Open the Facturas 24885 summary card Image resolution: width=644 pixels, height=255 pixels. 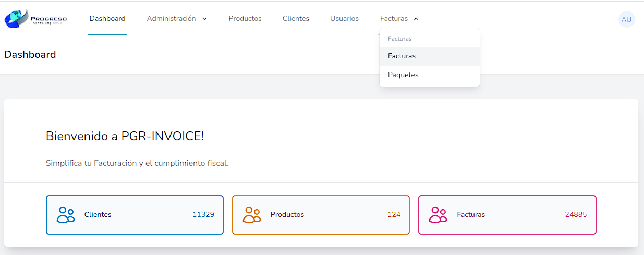[x=507, y=215]
